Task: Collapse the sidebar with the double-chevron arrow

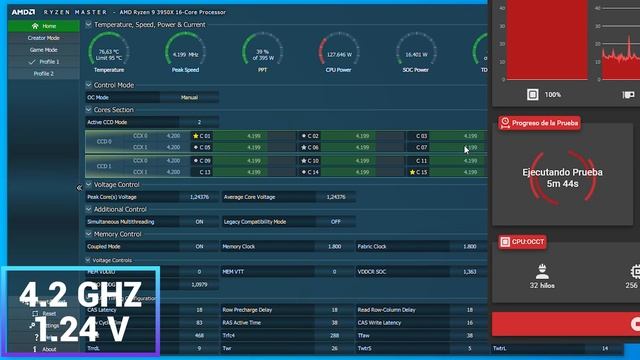Action: [x=79, y=188]
